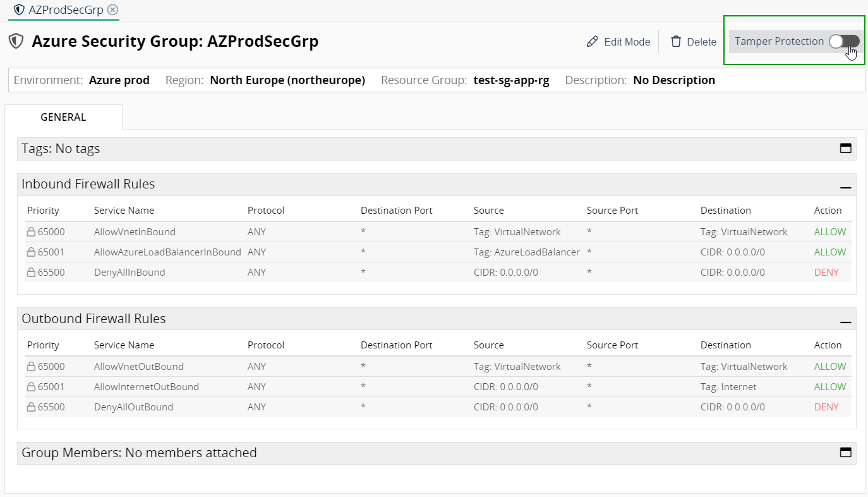
Task: Click the lock icon on DenyAllInBound row
Action: point(31,272)
